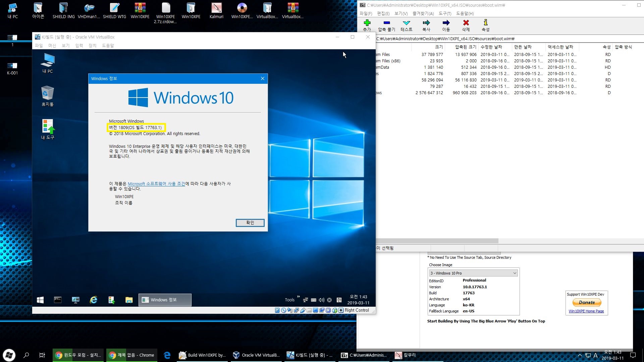The width and height of the screenshot is (644, 362).
Task: Open Microsoft 소프트웨어 사용 조건 link
Action: coord(156,184)
